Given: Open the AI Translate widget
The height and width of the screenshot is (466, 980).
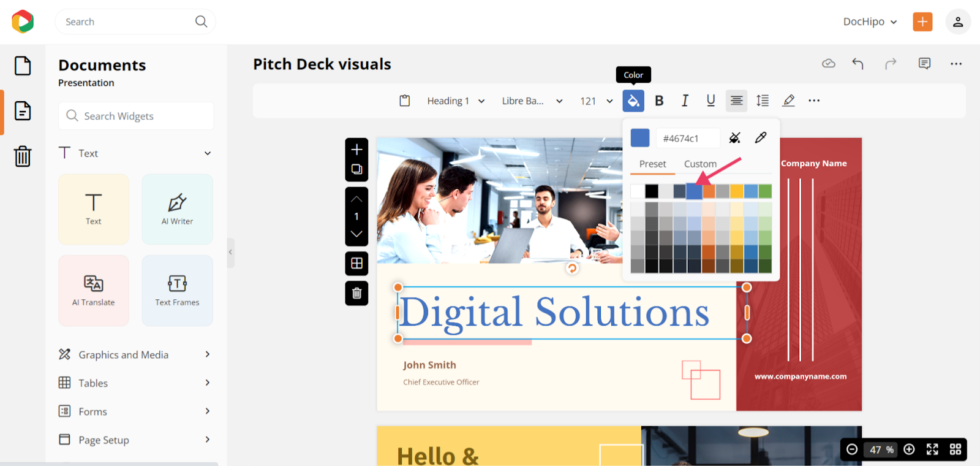Looking at the screenshot, I should pyautogui.click(x=94, y=290).
